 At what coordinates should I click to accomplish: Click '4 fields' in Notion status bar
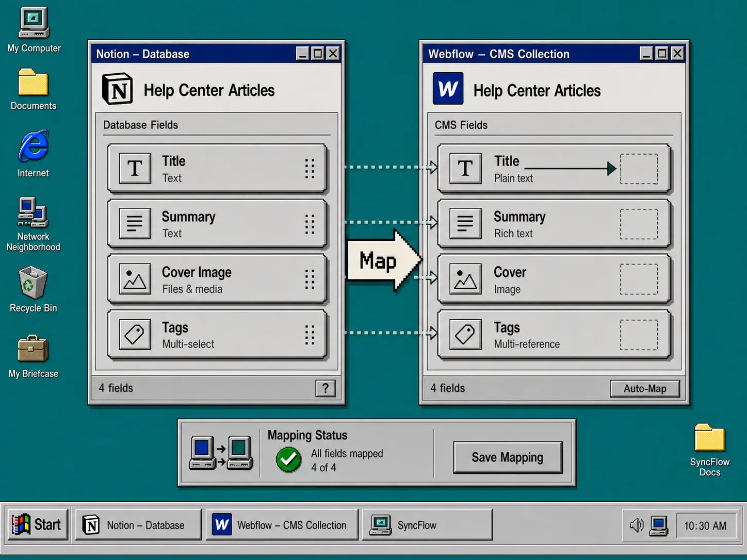[116, 388]
